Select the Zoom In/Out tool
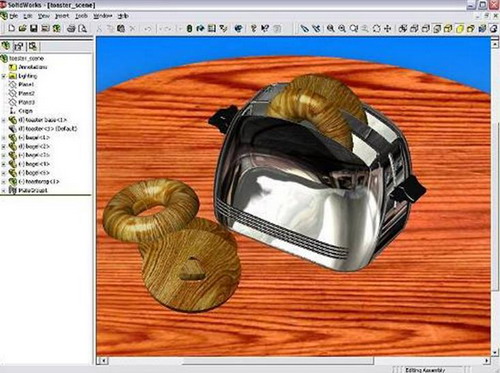The height and width of the screenshot is (373, 500). (354, 29)
